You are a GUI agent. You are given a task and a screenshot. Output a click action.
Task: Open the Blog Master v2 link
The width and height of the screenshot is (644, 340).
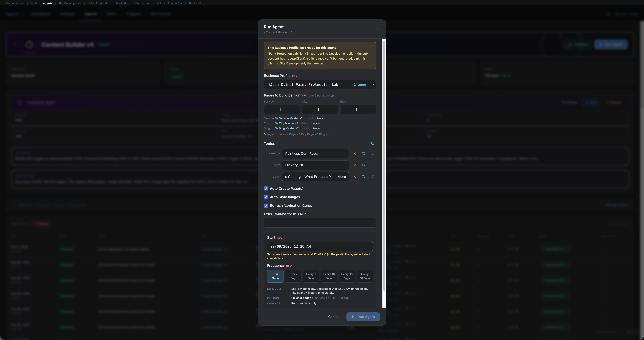click(x=289, y=128)
